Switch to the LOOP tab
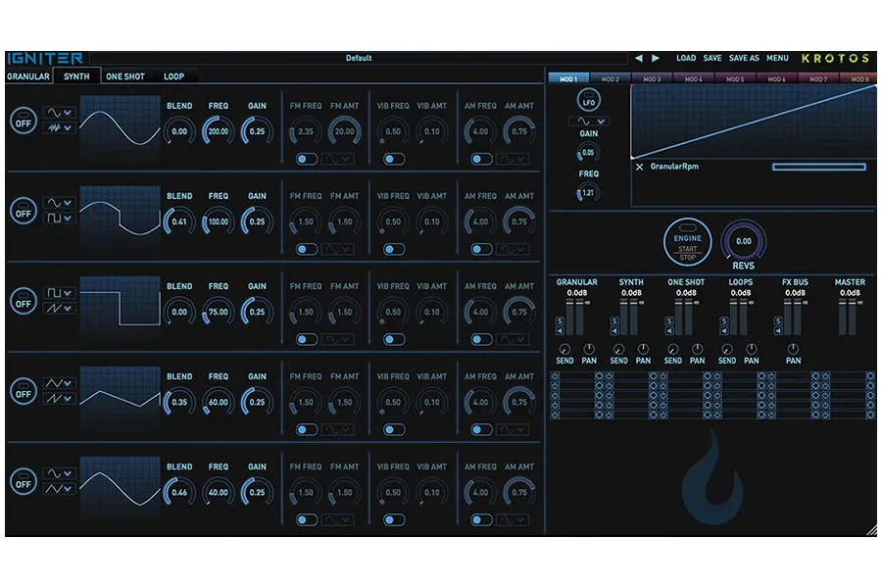This screenshot has height=588, width=882. point(173,76)
